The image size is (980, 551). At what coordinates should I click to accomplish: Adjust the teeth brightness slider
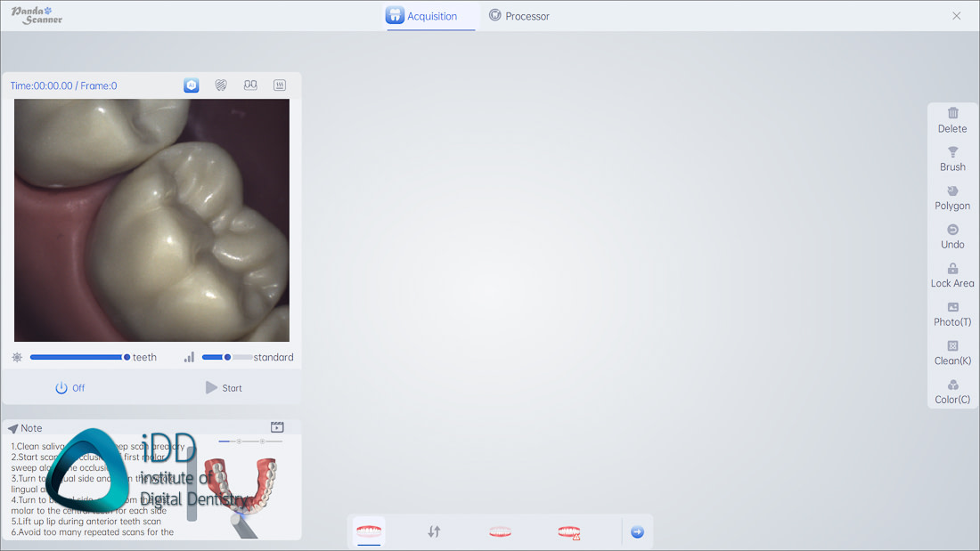tap(80, 356)
